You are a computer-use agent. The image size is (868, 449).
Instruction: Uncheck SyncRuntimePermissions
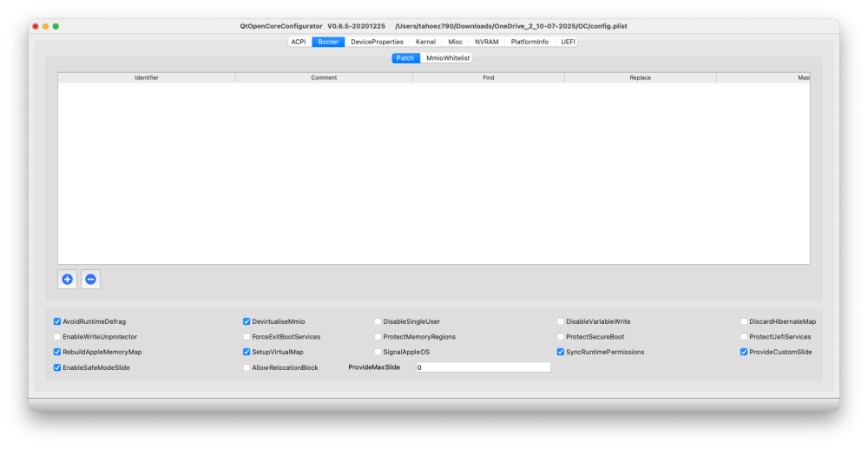pyautogui.click(x=560, y=352)
